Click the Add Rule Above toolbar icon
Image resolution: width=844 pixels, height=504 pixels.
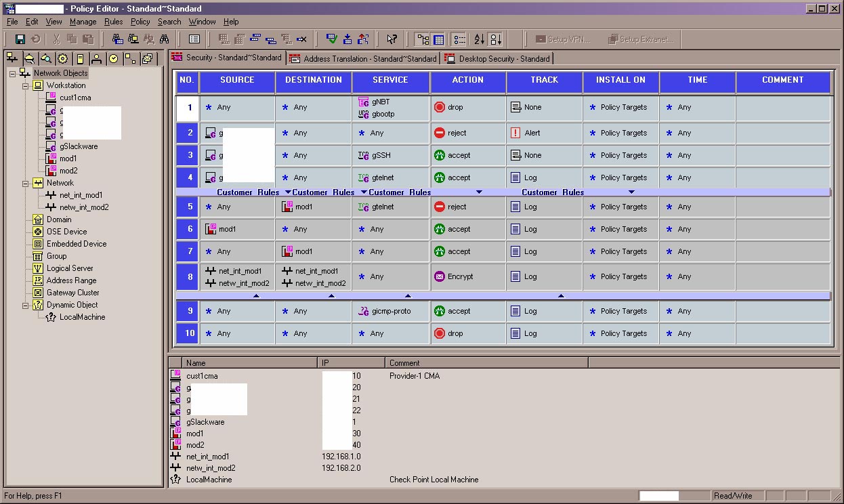tap(256, 39)
